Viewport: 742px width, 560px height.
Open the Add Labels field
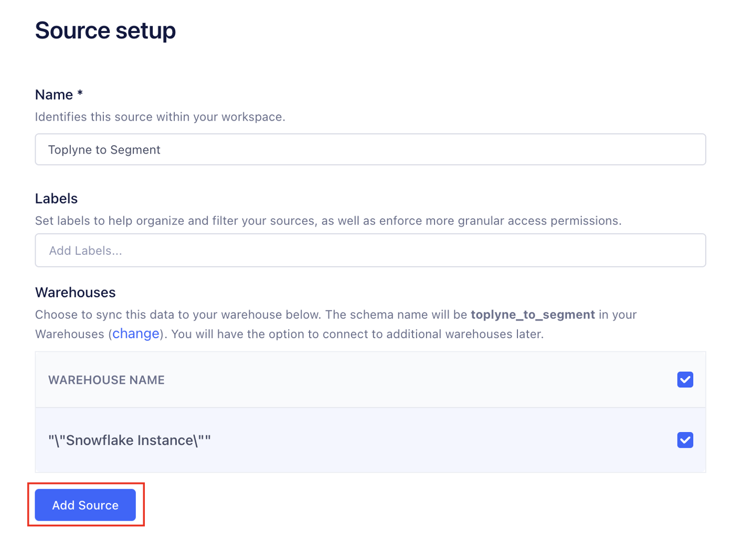(370, 250)
